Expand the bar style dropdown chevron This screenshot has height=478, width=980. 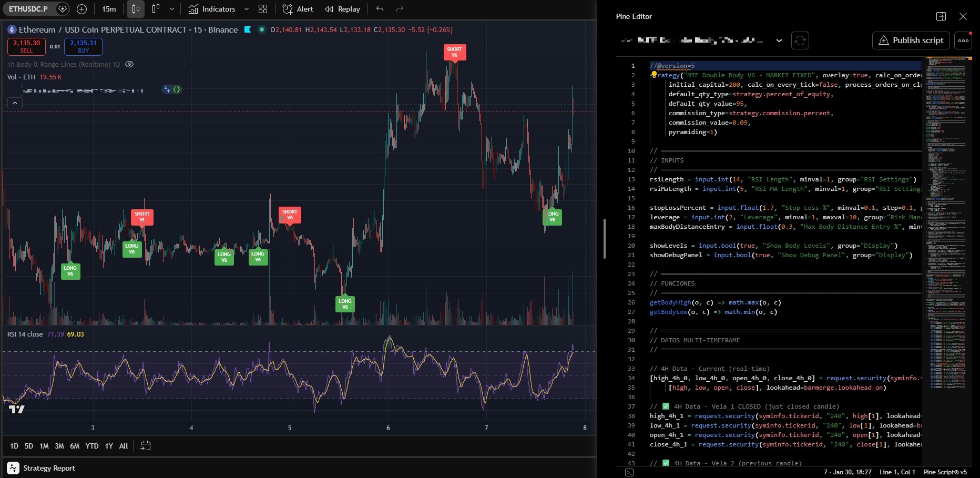coord(171,9)
